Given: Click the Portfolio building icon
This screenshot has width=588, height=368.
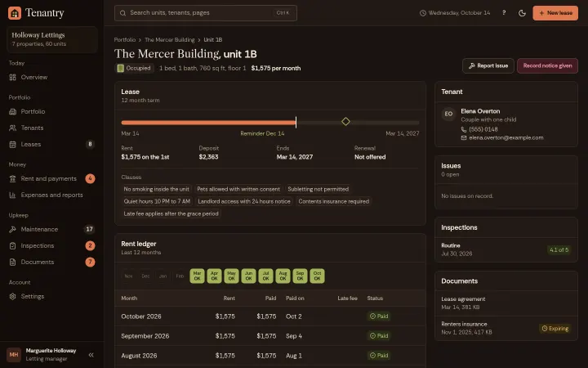Looking at the screenshot, I should (x=13, y=111).
